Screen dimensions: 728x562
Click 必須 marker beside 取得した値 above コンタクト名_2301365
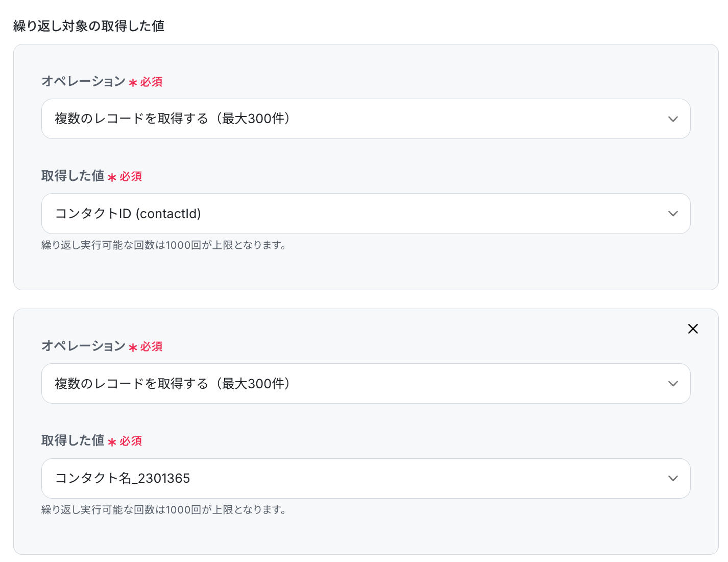(131, 441)
